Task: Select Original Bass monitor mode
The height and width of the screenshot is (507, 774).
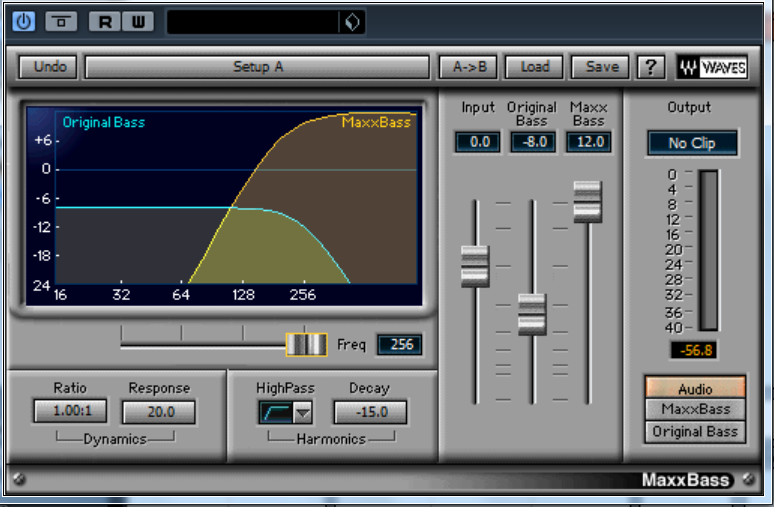Action: pyautogui.click(x=695, y=432)
